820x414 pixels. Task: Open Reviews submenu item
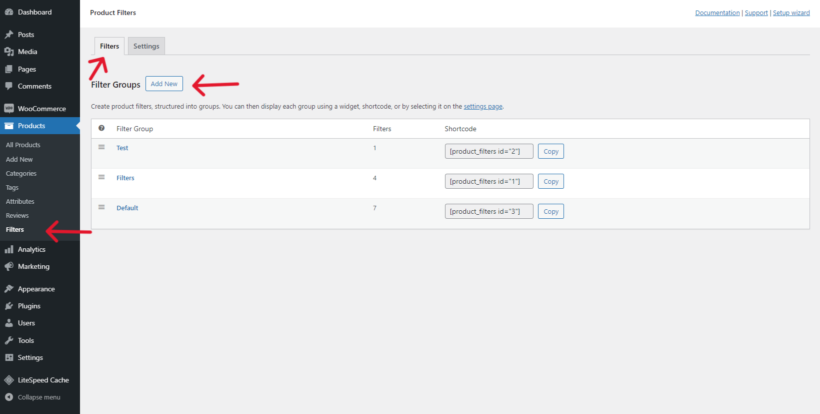17,215
